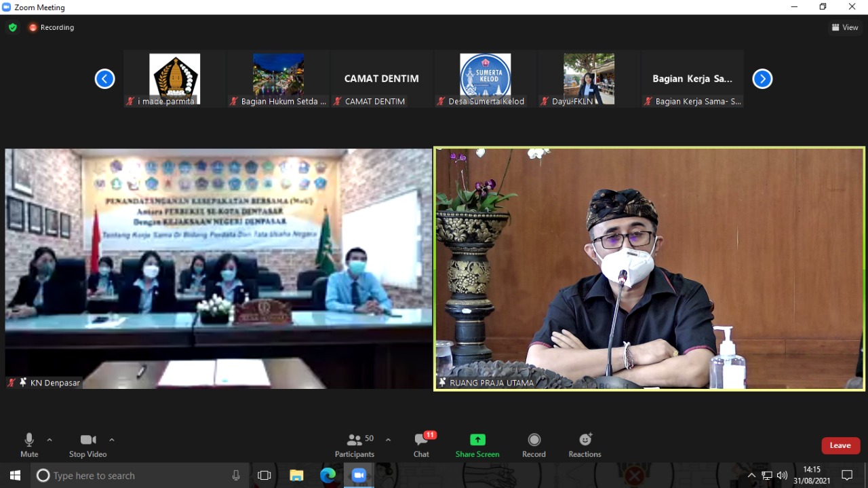Toggle meeting recording with Record button
This screenshot has width=868, height=488.
534,445
